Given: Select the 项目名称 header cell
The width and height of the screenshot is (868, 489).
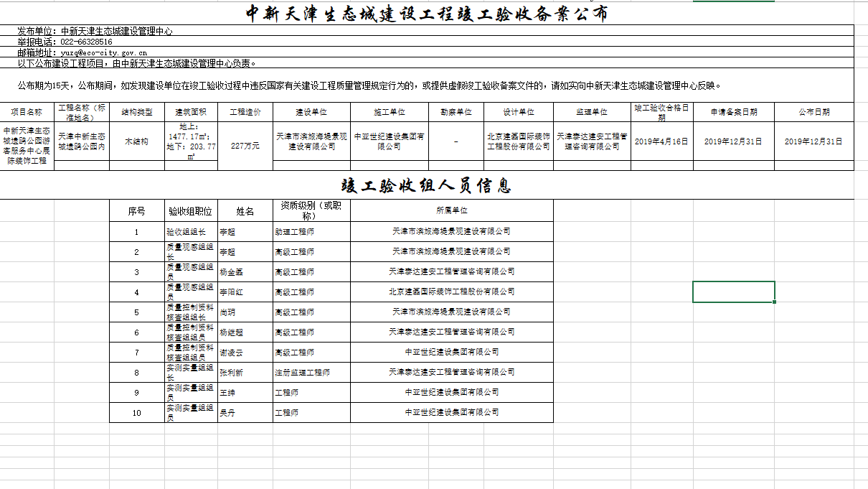Looking at the screenshot, I should [x=27, y=112].
